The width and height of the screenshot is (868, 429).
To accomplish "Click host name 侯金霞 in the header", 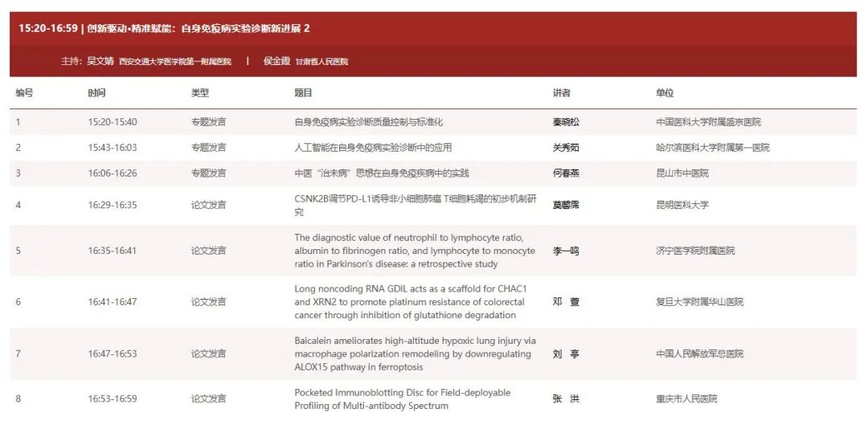I will [276, 61].
